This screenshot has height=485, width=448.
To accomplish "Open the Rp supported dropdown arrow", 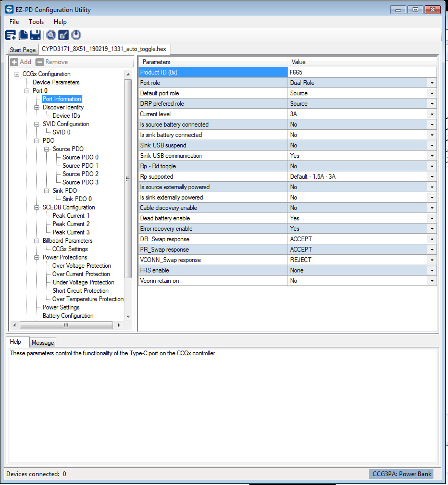I will click(x=432, y=177).
